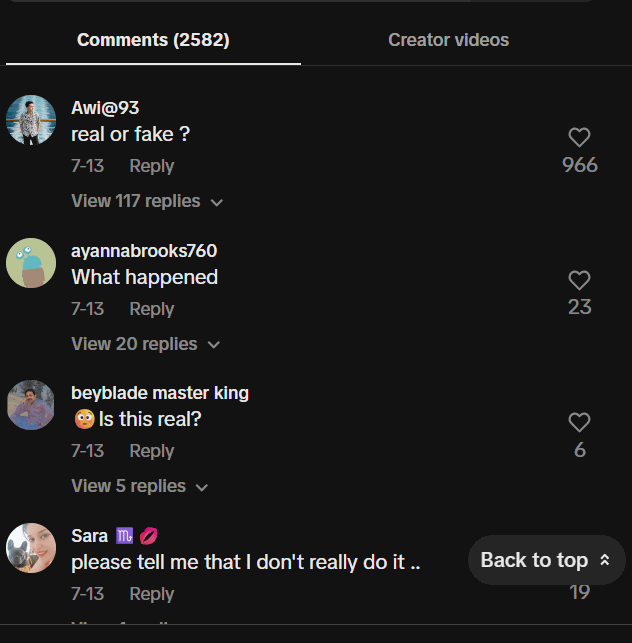Screen dimensions: 632x643
Task: Open beyblade master king username link
Action: [160, 393]
